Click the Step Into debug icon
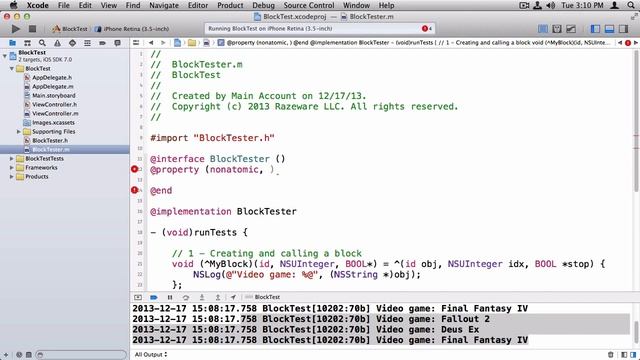 202,297
